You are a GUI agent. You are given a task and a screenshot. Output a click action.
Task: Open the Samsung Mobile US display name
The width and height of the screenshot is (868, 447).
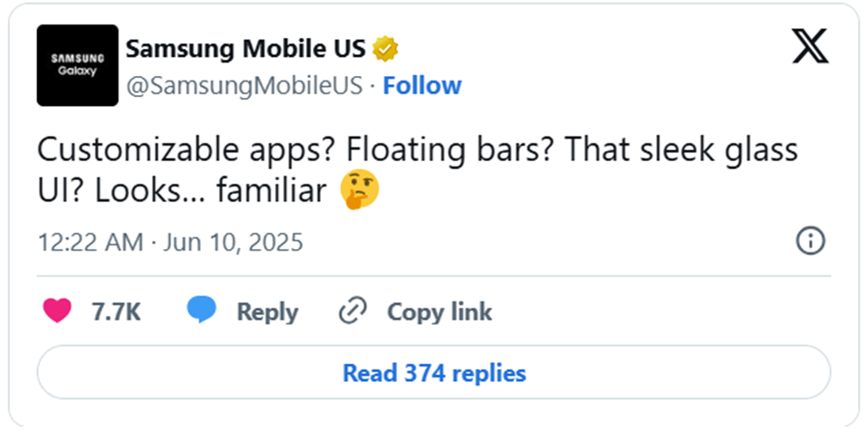246,49
